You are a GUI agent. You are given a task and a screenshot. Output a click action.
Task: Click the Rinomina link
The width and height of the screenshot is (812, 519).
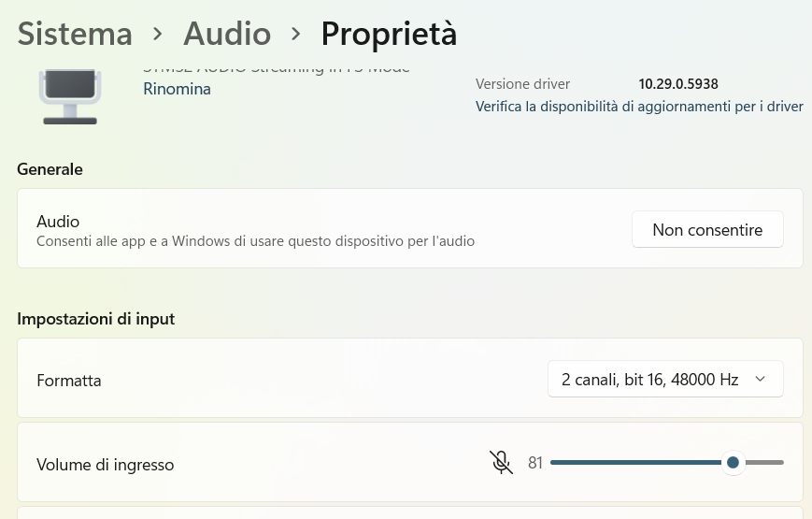(x=178, y=89)
